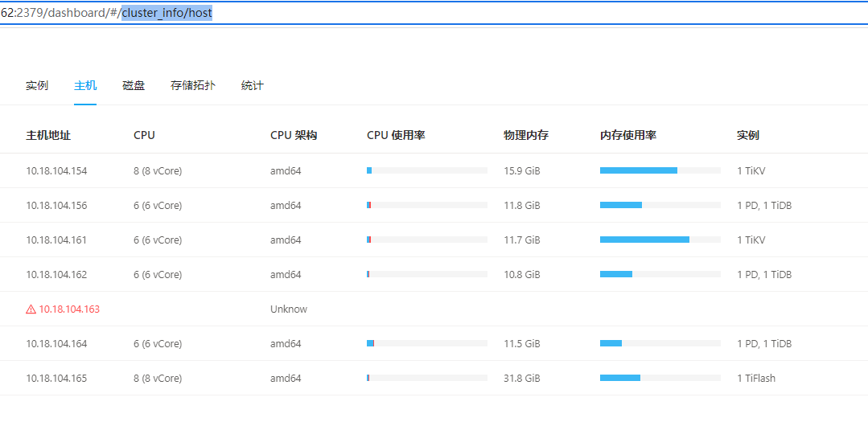Select host address 10.18.104.156
Image resolution: width=868 pixels, height=422 pixels.
(56, 205)
